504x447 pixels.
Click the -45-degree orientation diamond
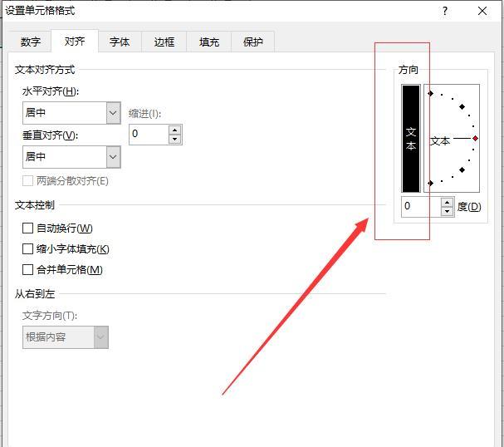pos(462,169)
